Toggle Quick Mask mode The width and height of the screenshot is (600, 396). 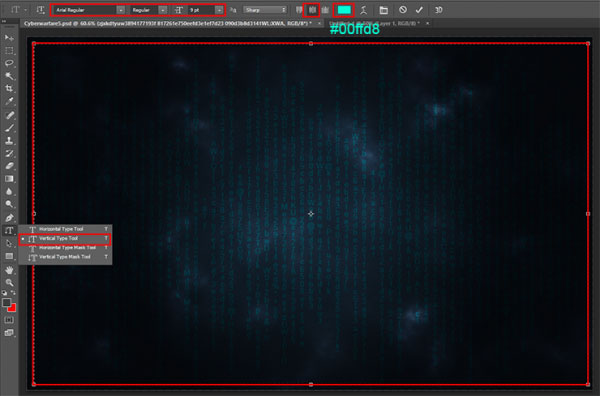point(9,320)
